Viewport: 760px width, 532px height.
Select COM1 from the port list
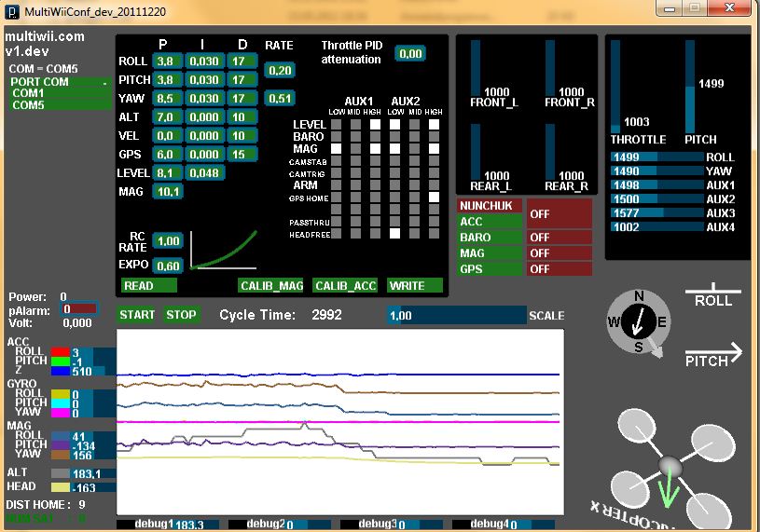[x=61, y=93]
